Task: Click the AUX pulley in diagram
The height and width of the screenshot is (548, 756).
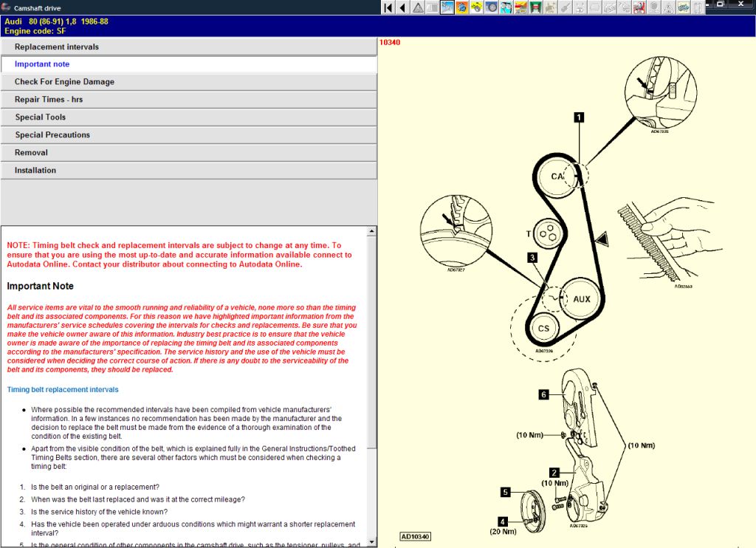Action: (581, 299)
